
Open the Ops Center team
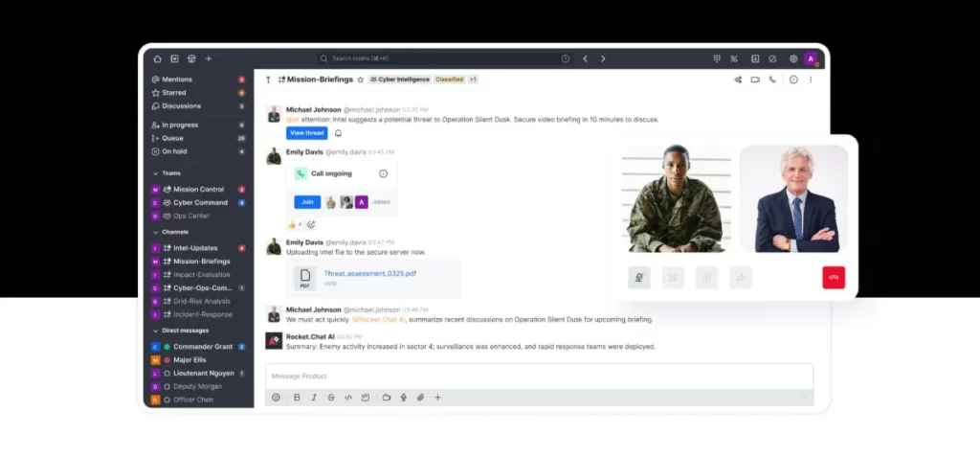pyautogui.click(x=198, y=216)
